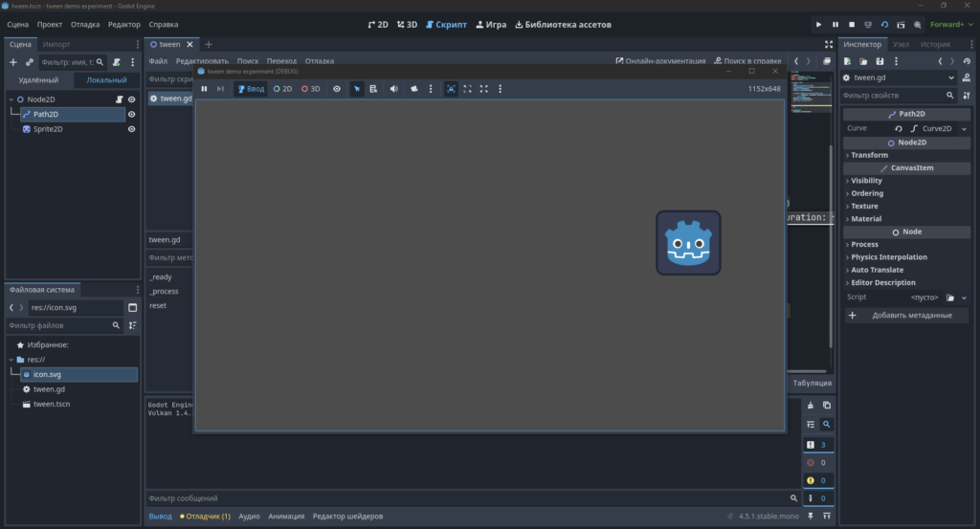The image size is (980, 529).
Task: Toggle visibility of Sprite2D
Action: pos(131,129)
